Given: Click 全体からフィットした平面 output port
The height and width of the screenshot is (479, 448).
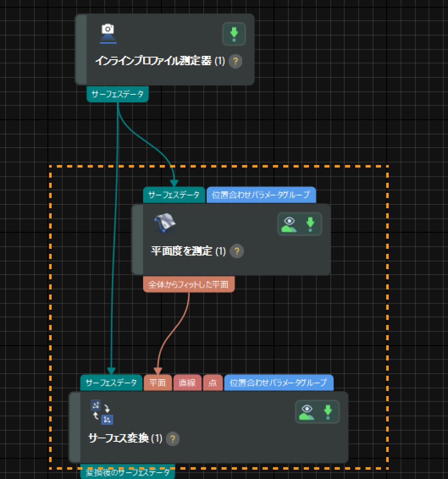Looking at the screenshot, I should tap(189, 284).
